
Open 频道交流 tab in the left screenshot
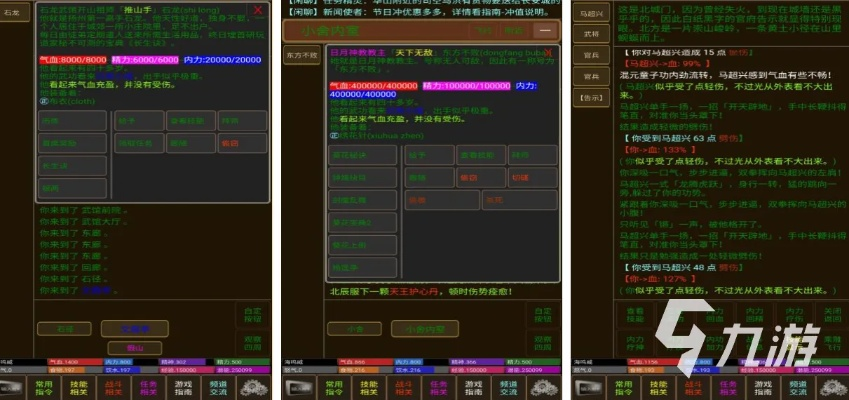218,388
